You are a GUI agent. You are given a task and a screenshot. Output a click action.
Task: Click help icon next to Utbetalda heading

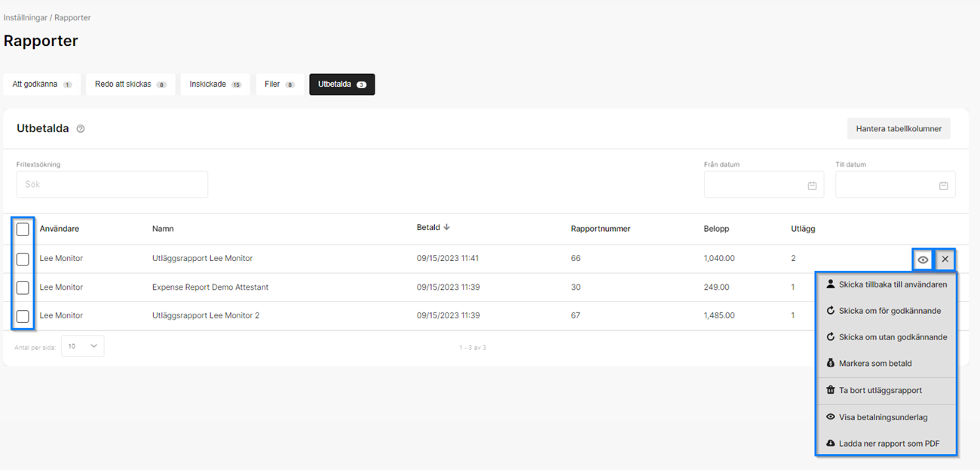[81, 129]
